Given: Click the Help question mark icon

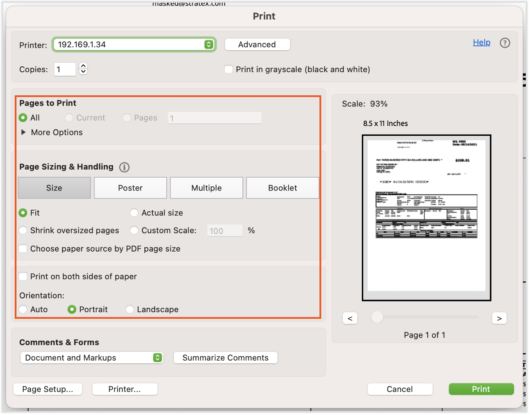Looking at the screenshot, I should coord(505,43).
